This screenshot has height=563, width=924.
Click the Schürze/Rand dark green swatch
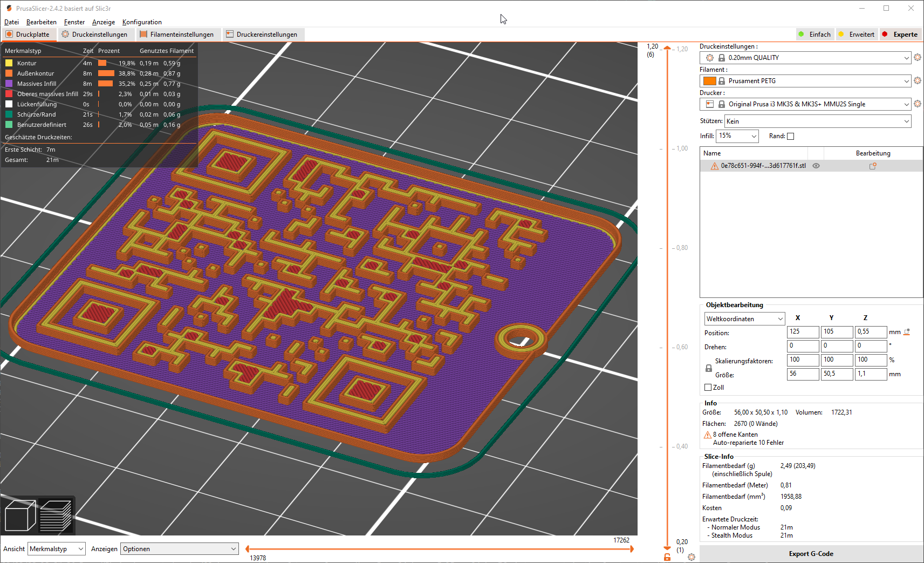[9, 114]
